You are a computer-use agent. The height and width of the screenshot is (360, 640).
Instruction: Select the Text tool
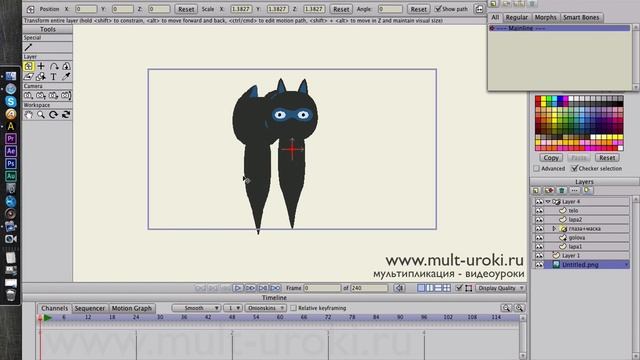(53, 76)
